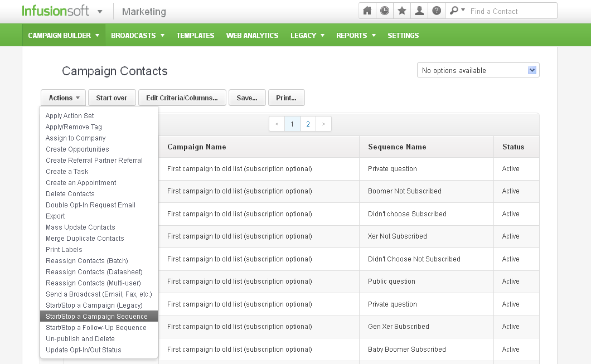Expand the Campaign Builder menu
Viewport: 591px width, 364px height.
click(x=64, y=35)
